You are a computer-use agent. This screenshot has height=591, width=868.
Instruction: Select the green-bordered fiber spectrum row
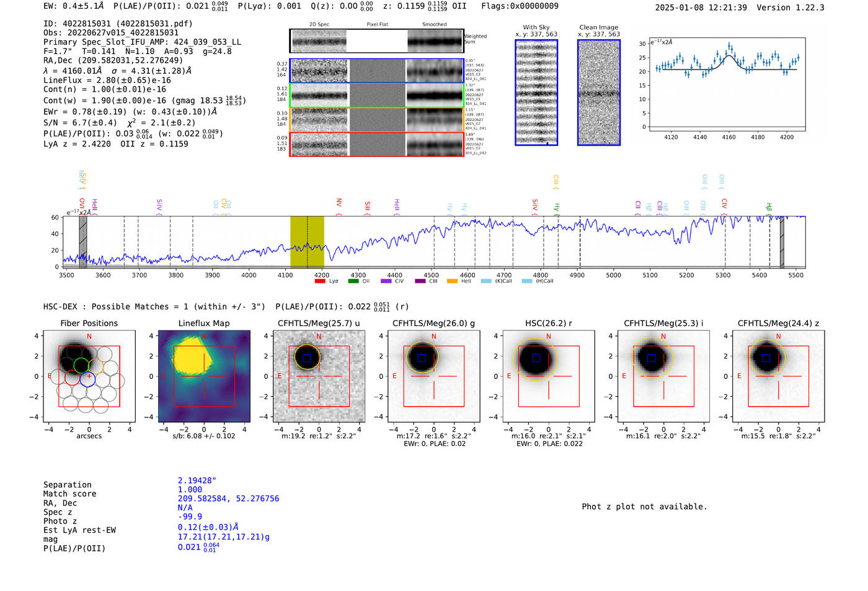(377, 96)
